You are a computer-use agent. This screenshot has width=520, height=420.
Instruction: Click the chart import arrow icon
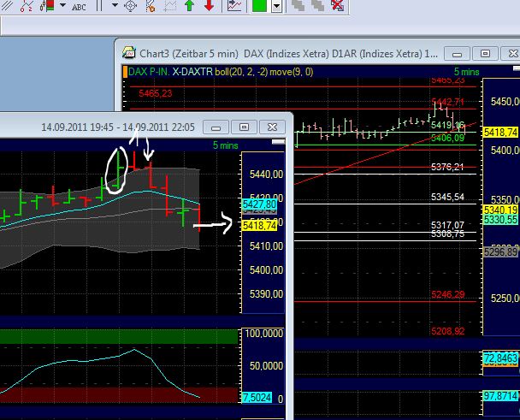234,5
